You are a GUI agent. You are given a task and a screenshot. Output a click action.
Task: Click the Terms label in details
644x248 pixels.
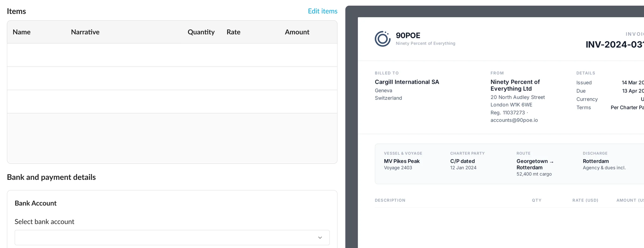point(583,107)
